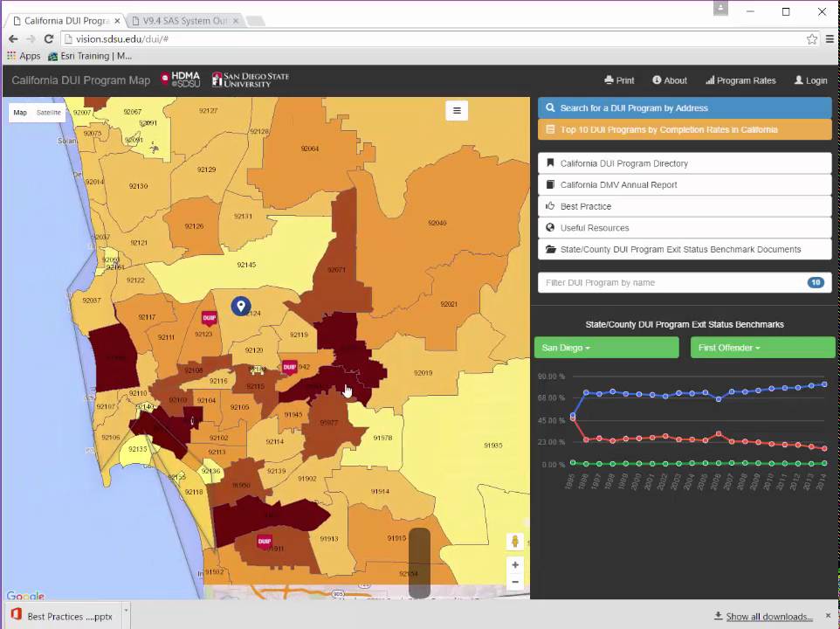Open Street View pegman icon

point(515,541)
